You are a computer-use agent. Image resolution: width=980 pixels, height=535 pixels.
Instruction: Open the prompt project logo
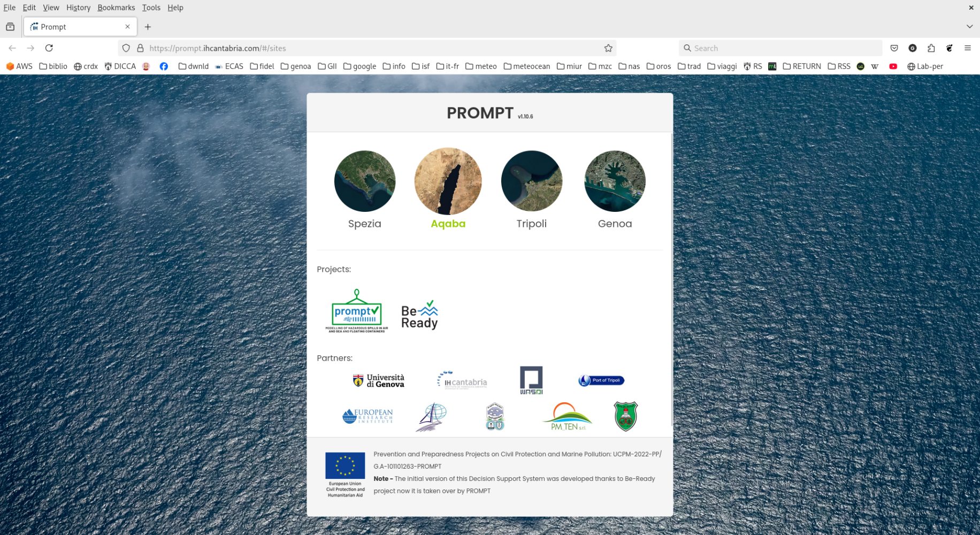[356, 310]
